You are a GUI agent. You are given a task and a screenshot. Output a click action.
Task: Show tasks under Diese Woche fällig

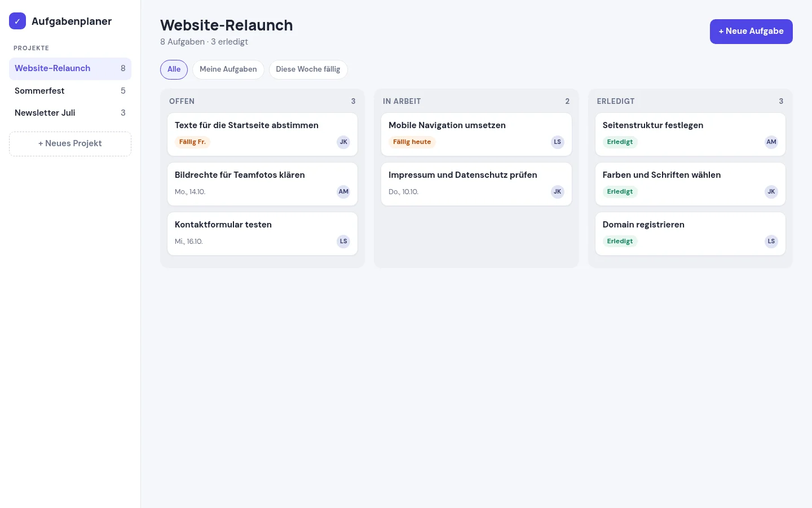(x=308, y=69)
